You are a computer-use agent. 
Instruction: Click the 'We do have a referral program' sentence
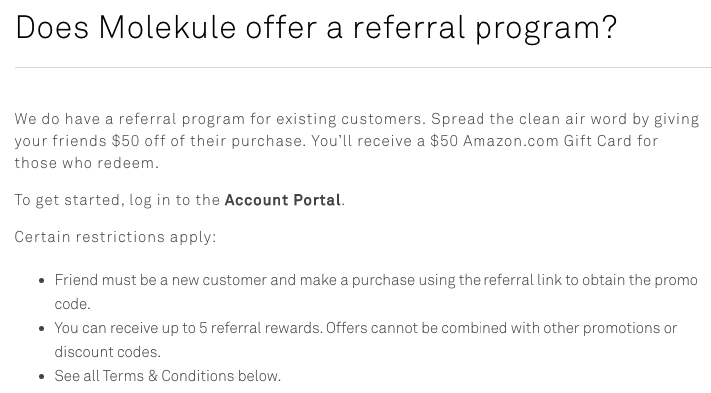tap(220, 119)
